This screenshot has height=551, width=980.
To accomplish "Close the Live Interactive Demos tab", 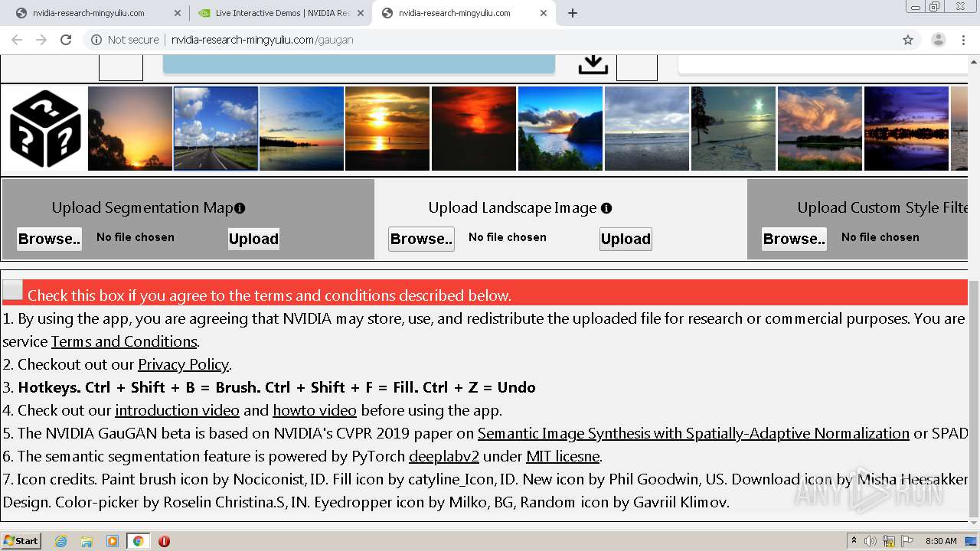I will tap(361, 13).
